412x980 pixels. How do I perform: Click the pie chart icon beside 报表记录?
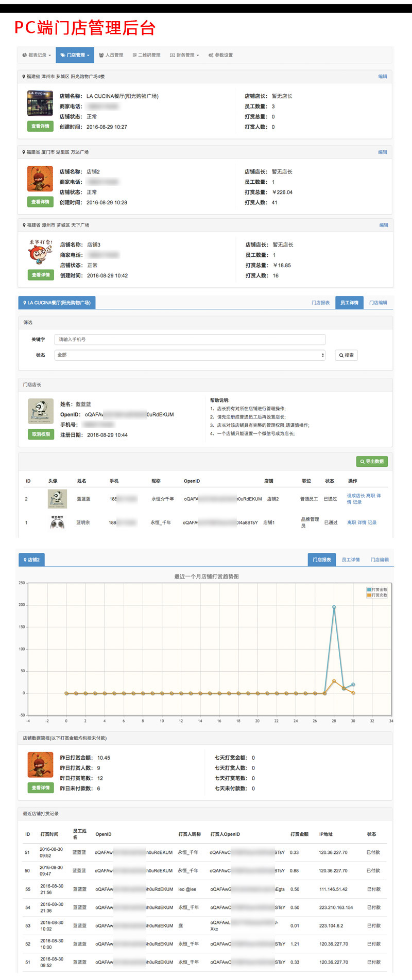(24, 55)
